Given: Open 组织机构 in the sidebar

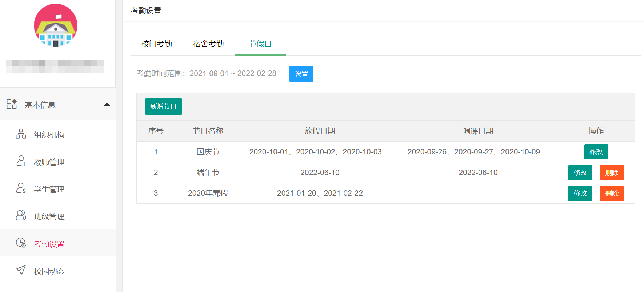Looking at the screenshot, I should (x=49, y=135).
